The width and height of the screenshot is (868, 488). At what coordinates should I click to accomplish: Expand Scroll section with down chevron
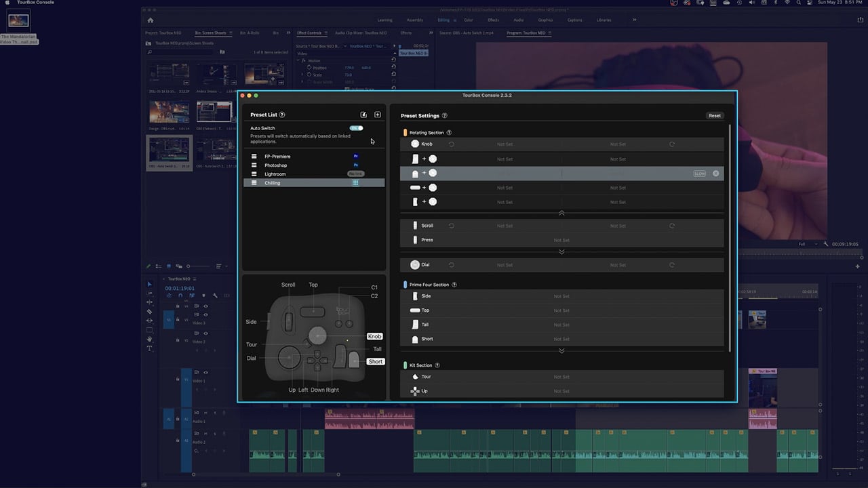pyautogui.click(x=561, y=251)
